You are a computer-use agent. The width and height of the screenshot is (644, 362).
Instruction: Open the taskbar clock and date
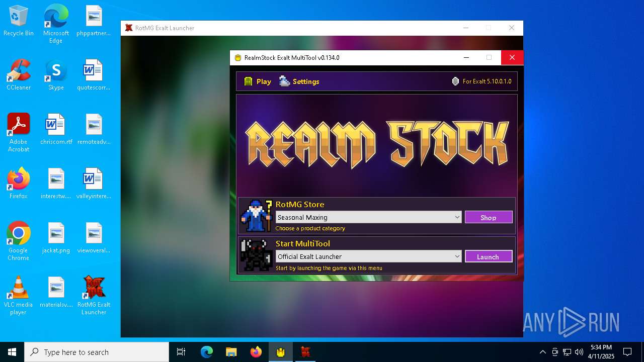pyautogui.click(x=601, y=352)
